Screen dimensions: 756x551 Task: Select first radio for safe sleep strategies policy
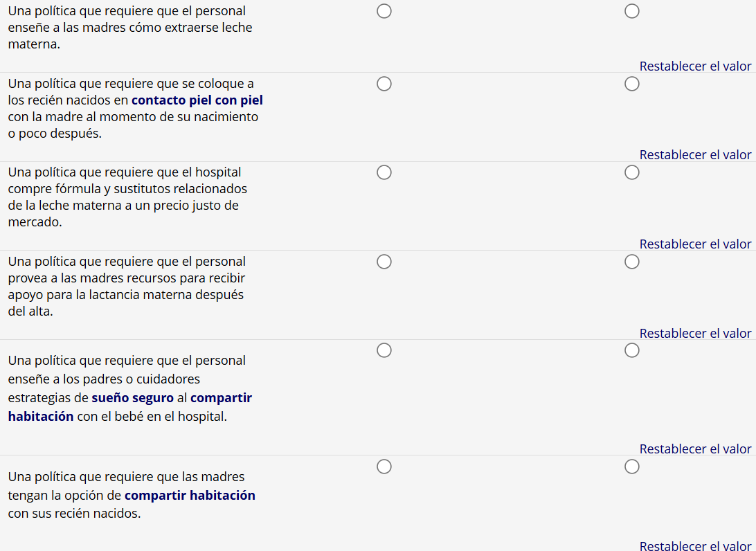pyautogui.click(x=384, y=351)
